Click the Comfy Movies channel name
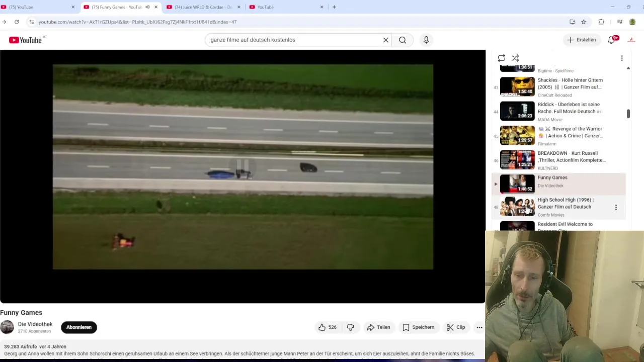This screenshot has height=362, width=644. tap(551, 215)
